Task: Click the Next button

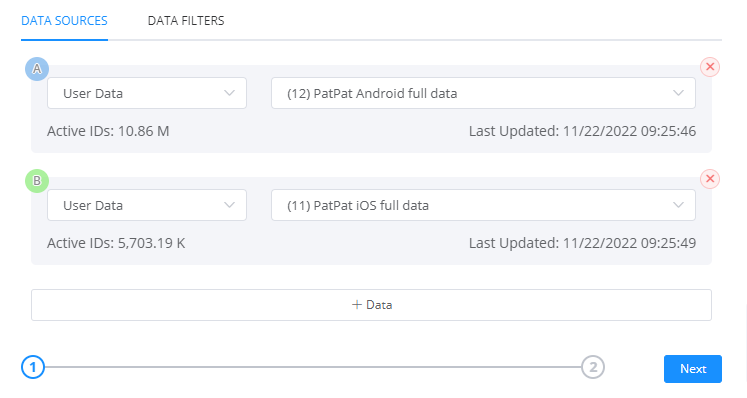Action: [x=693, y=368]
